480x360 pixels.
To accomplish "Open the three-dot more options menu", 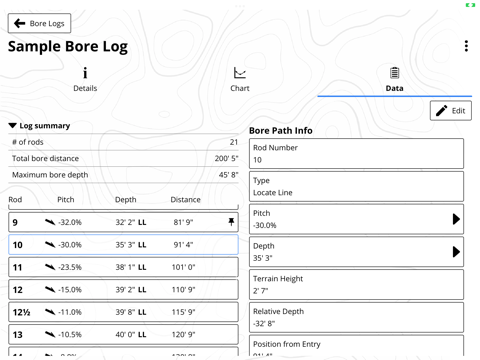I will 466,46.
